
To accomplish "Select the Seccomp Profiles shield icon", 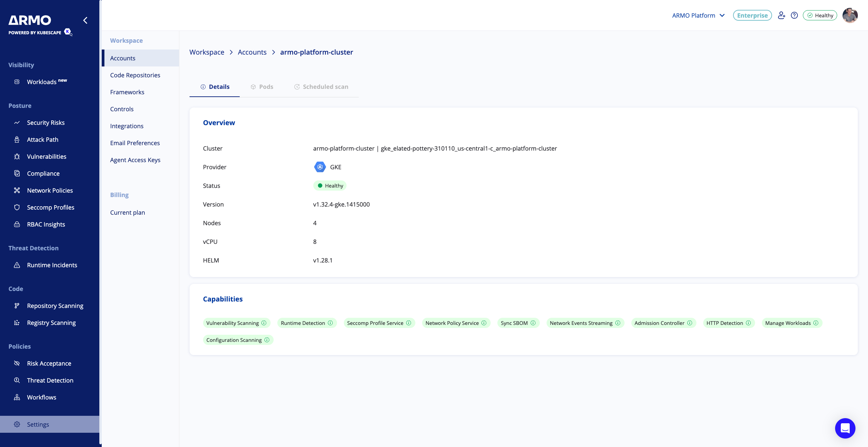I will pyautogui.click(x=17, y=207).
